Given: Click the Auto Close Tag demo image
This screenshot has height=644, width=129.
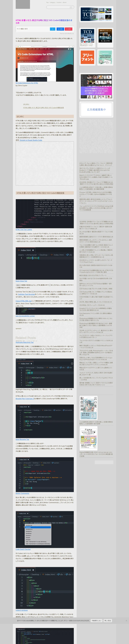Looking at the screenshot, I should pyautogui.click(x=45, y=264).
